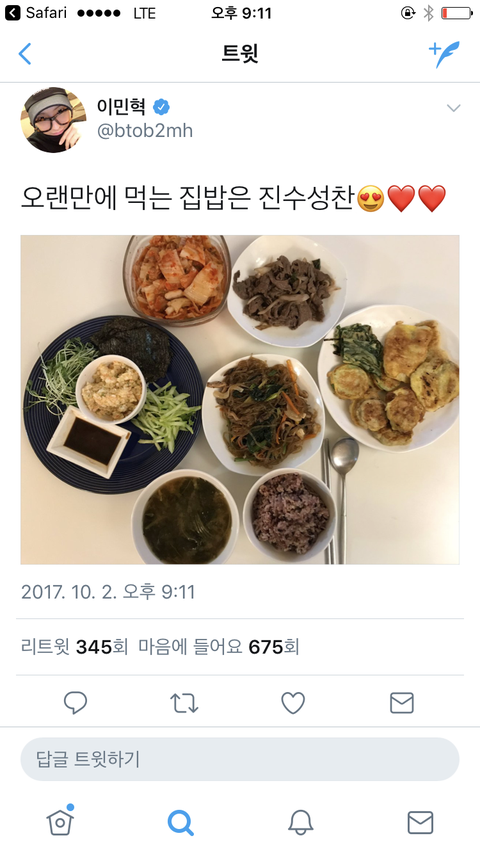View the food photo full screen
The width and height of the screenshot is (480, 854).
[240, 400]
